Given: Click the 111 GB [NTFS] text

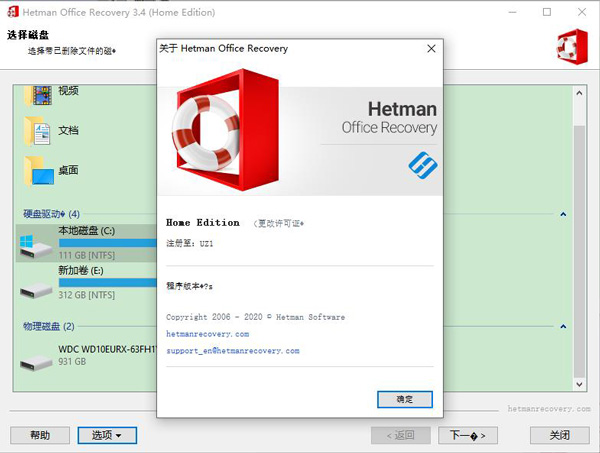Looking at the screenshot, I should tap(86, 255).
